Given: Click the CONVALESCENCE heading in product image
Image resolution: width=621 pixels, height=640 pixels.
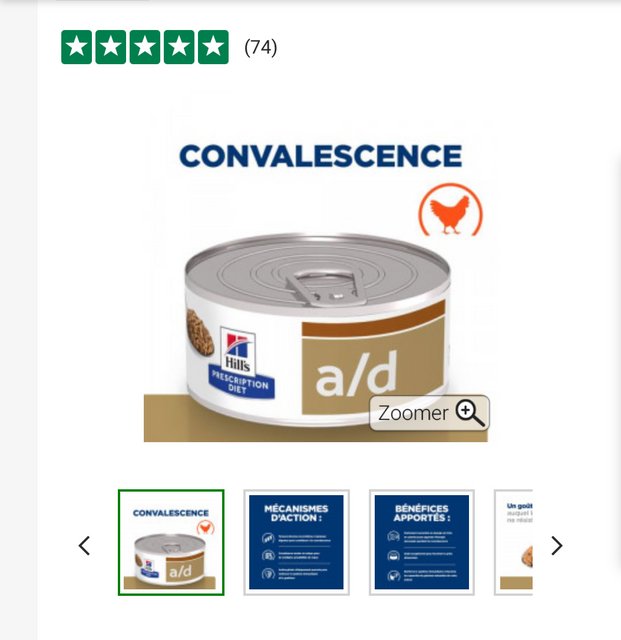Looking at the screenshot, I should click(321, 156).
